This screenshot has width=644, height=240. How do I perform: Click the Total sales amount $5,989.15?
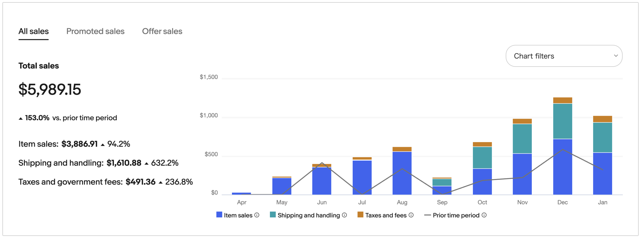coord(50,89)
